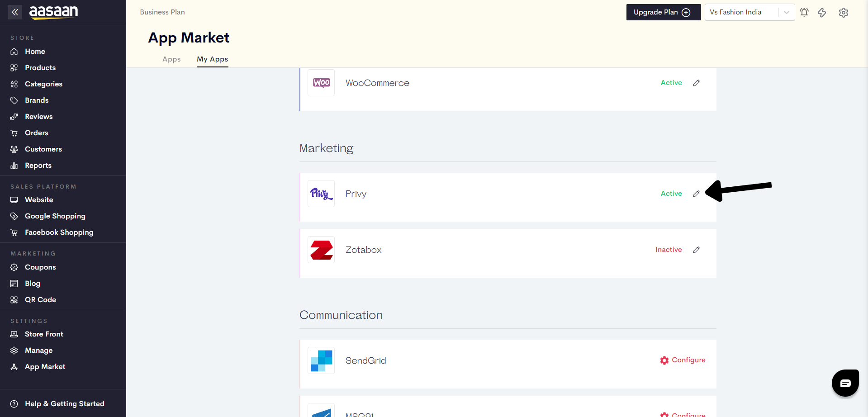
Task: Click the WooCommerce app name
Action: click(377, 83)
